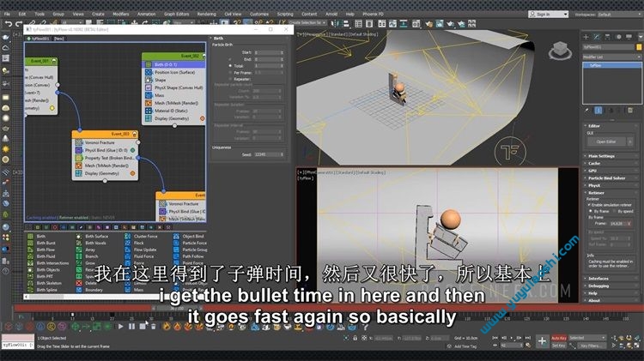Viewport: 644px width, 361px height.
Task: Click the Mesh (TriMesh Render) icon in Event_002
Action: (149, 103)
